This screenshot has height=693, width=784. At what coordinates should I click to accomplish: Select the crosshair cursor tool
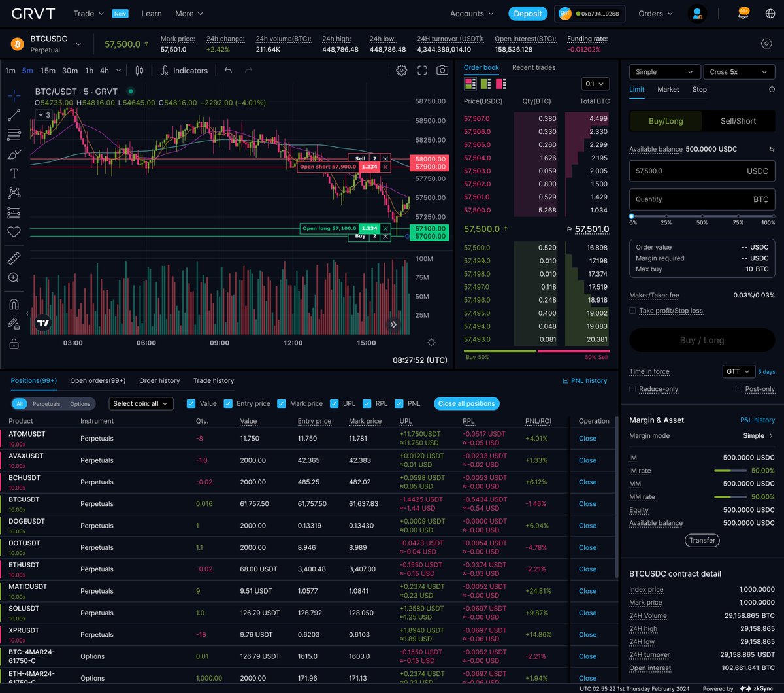click(14, 96)
